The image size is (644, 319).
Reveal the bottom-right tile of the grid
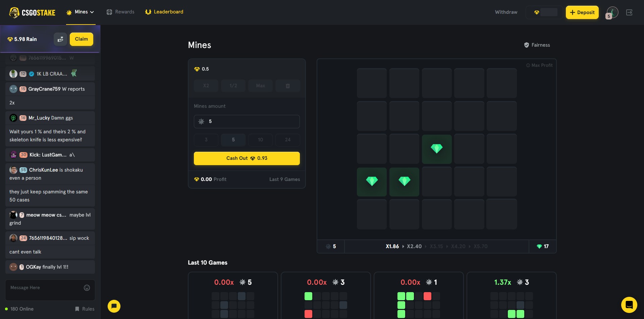click(x=502, y=214)
